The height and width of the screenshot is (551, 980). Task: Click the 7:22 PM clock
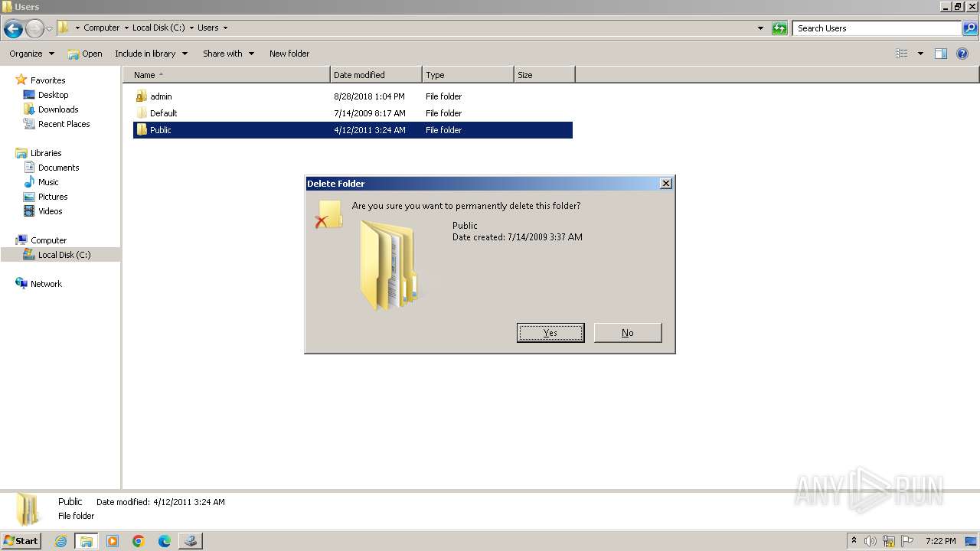pyautogui.click(x=940, y=541)
